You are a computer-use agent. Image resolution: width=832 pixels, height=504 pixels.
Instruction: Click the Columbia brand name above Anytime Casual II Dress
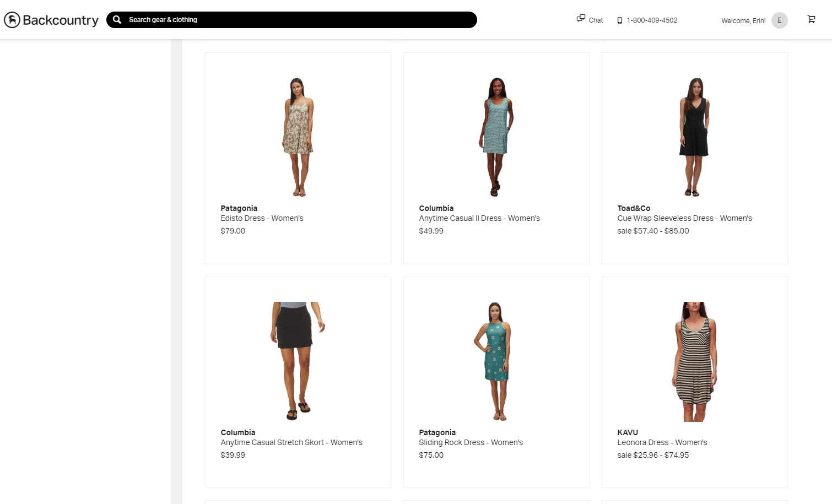coord(436,208)
